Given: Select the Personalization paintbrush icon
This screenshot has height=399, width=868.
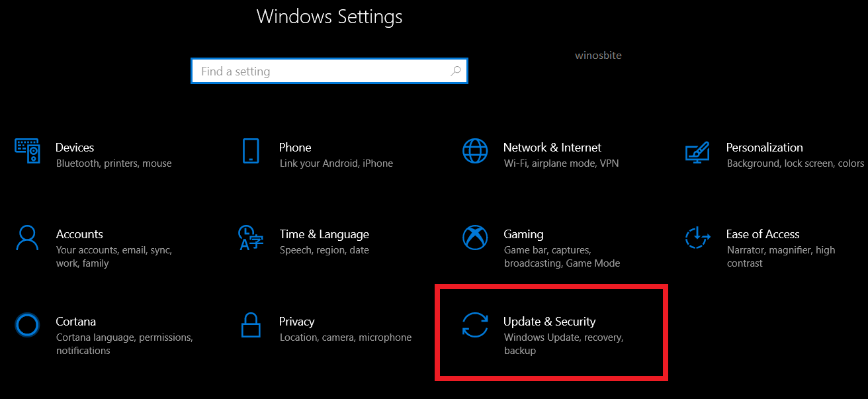Looking at the screenshot, I should 697,152.
